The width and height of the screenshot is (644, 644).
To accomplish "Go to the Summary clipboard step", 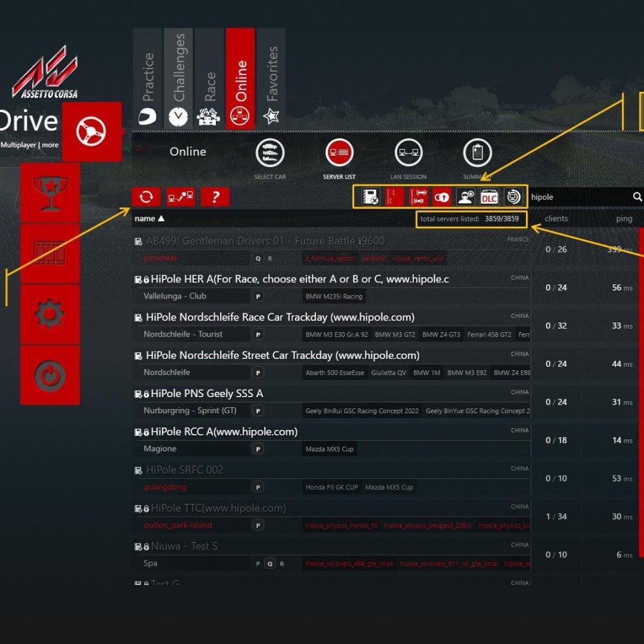I will pyautogui.click(x=477, y=153).
